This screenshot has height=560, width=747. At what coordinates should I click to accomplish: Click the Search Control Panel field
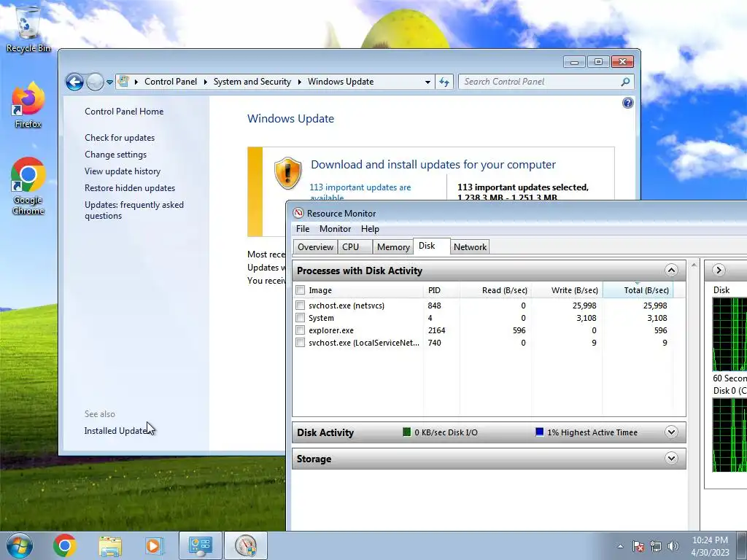point(546,82)
